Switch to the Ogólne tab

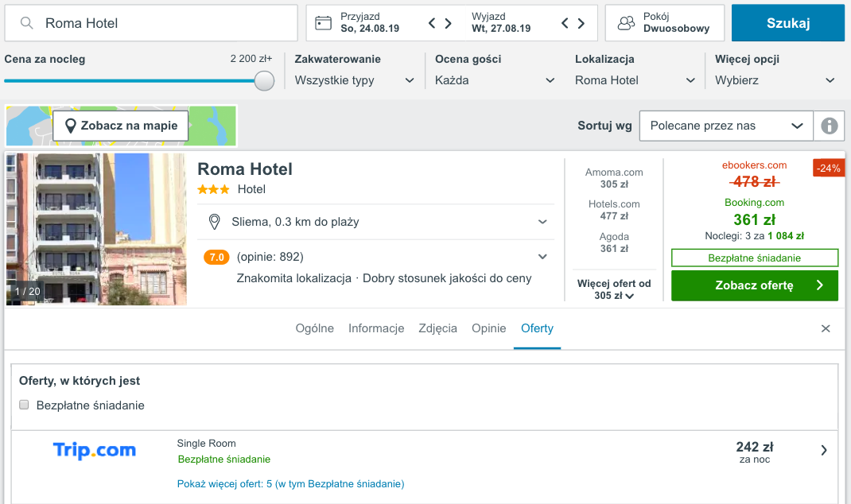(314, 328)
